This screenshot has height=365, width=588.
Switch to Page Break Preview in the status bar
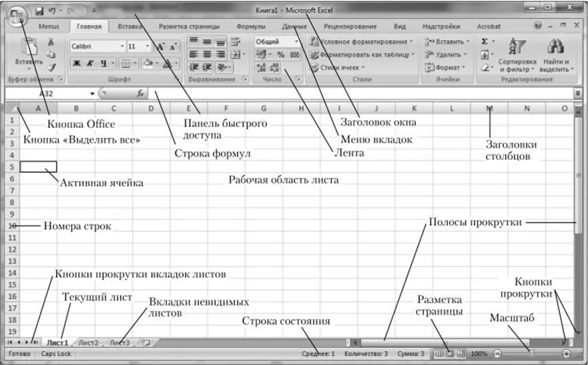(461, 354)
